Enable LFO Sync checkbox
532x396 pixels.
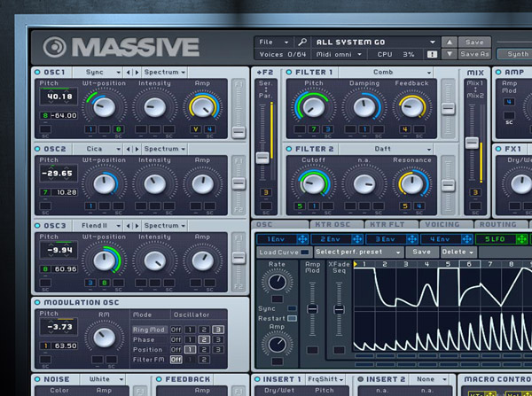pos(292,308)
